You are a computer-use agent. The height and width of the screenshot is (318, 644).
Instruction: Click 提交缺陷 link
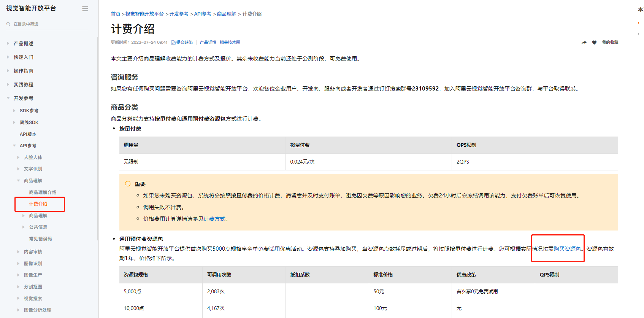click(184, 43)
